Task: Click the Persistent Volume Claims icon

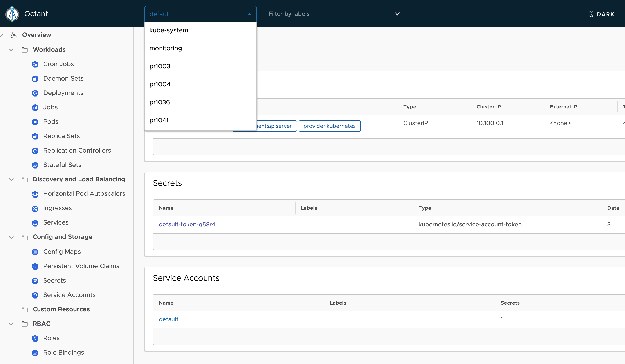Action: pos(35,266)
